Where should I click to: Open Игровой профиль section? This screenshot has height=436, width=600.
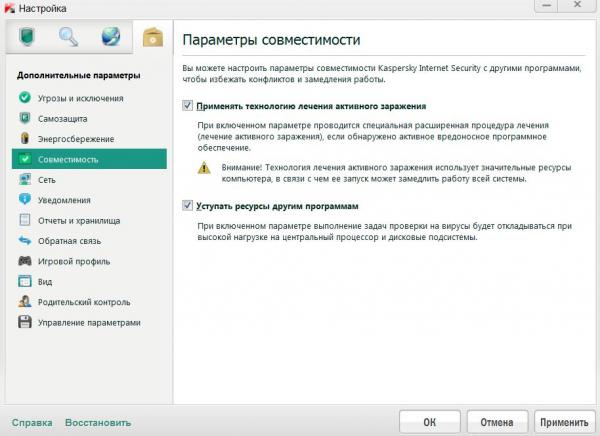pos(89,261)
